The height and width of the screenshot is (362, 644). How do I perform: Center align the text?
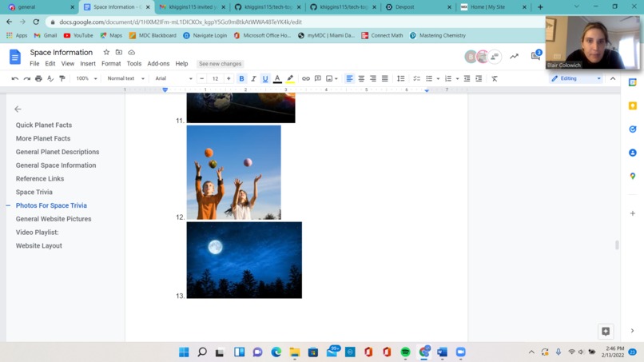(x=361, y=78)
